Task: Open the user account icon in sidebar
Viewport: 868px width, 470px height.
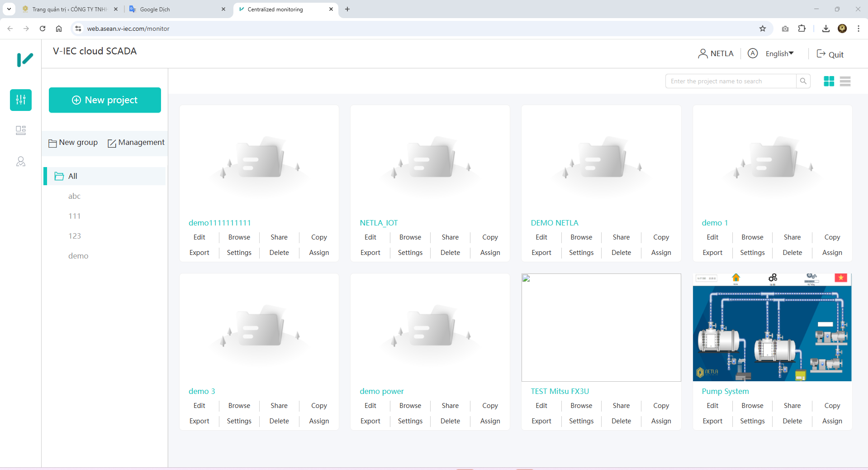Action: point(20,161)
